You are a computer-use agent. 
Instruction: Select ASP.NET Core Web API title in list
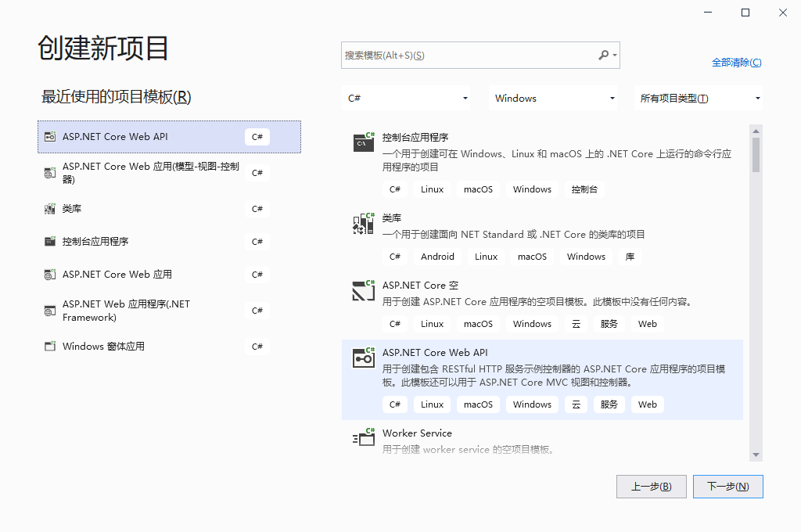[x=435, y=353]
